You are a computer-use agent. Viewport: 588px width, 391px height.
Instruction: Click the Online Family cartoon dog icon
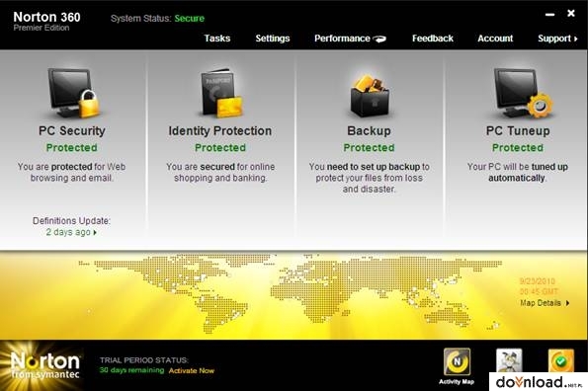click(x=509, y=360)
